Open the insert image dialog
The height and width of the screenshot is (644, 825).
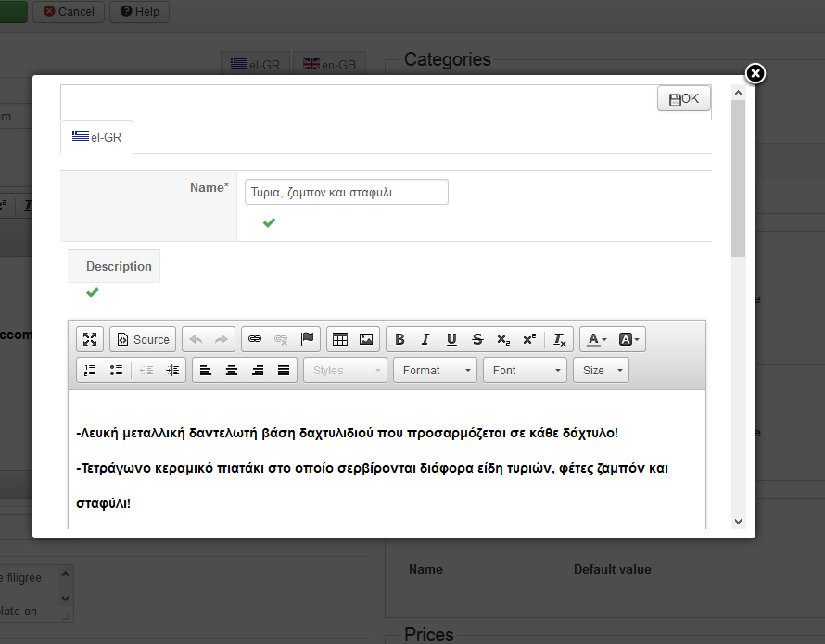366,339
